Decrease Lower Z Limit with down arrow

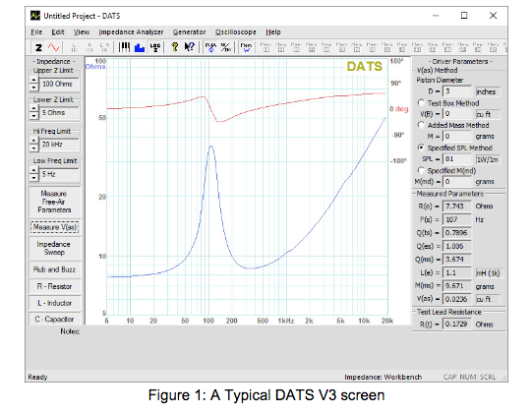[33, 116]
